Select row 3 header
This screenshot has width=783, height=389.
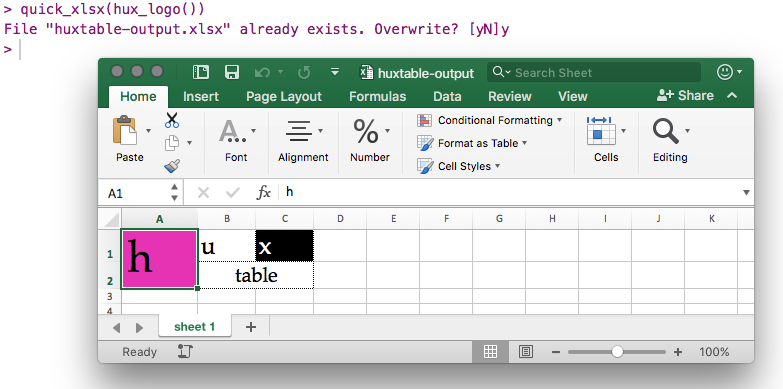110,296
